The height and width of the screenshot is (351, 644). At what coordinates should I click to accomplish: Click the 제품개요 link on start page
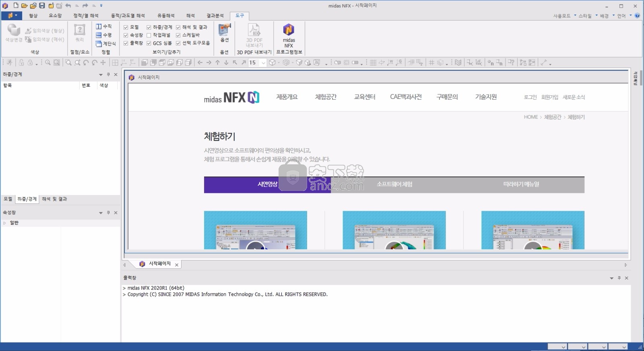tap(287, 97)
